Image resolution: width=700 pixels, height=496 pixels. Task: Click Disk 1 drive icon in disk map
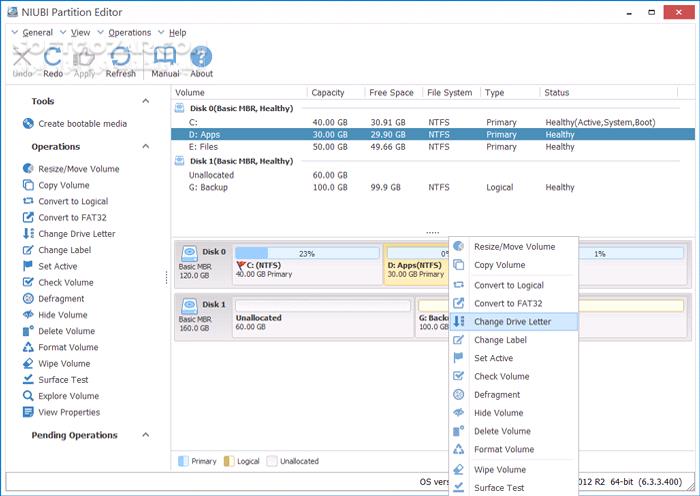click(x=190, y=306)
